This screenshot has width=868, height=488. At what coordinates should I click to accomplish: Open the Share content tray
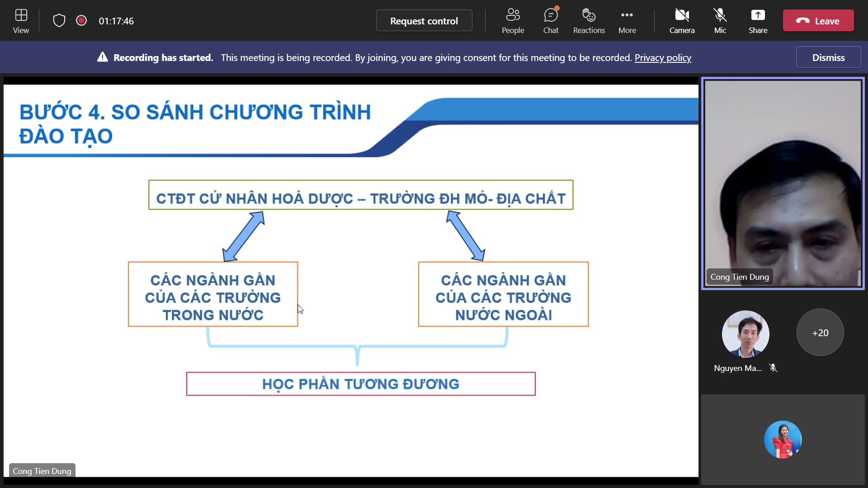click(x=758, y=21)
